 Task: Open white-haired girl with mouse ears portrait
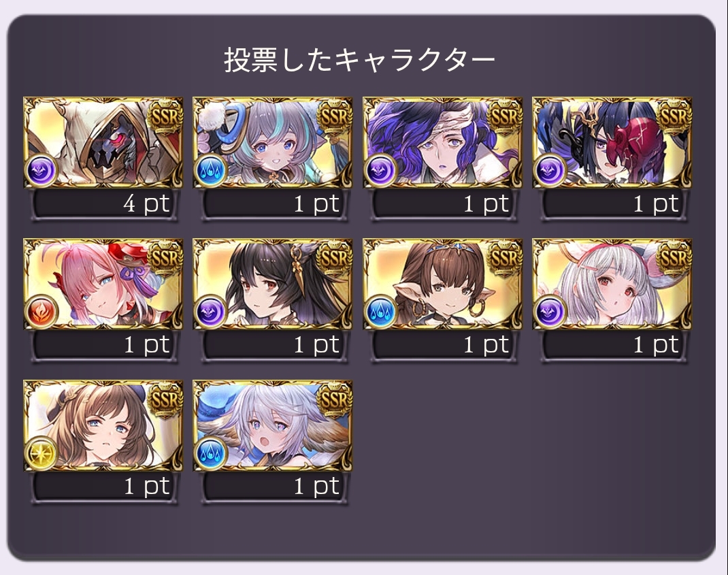(612, 284)
